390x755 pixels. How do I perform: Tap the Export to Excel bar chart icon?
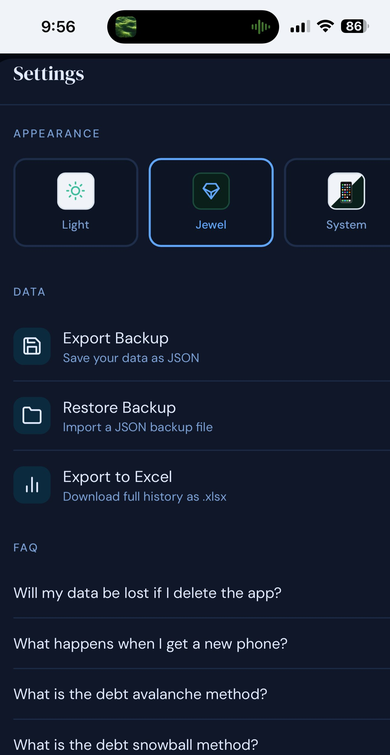tap(32, 485)
